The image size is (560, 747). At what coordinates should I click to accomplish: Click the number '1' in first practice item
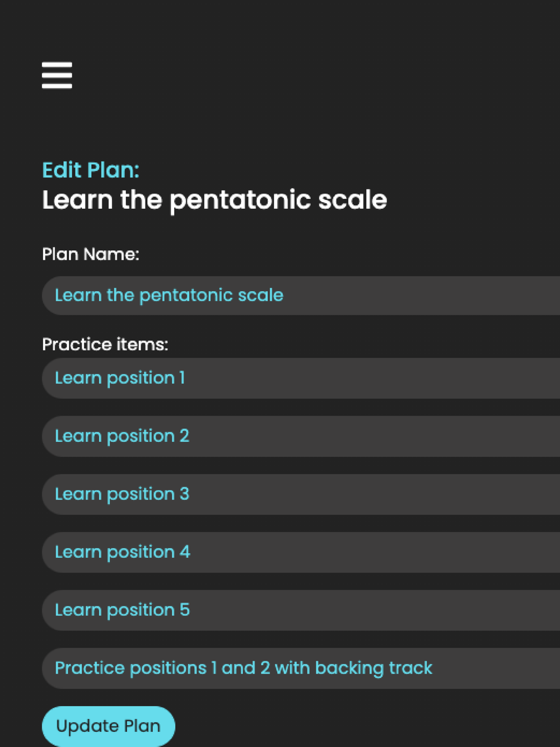click(182, 378)
